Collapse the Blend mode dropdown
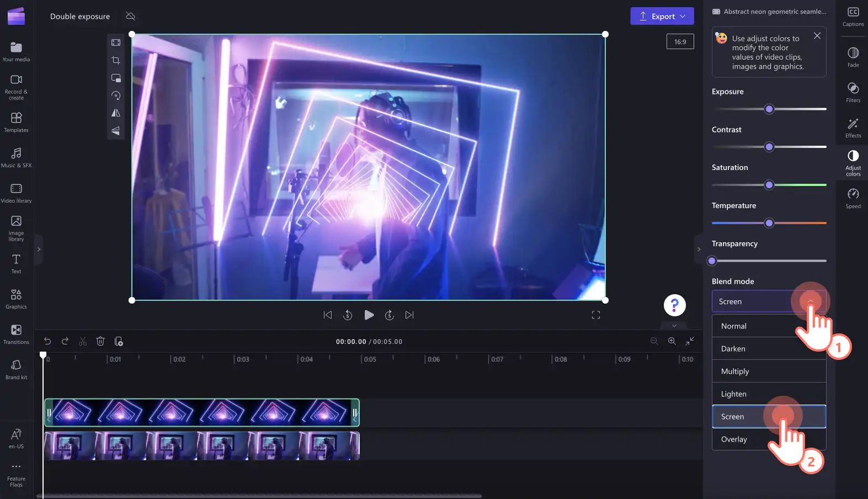This screenshot has width=868, height=499. click(x=810, y=301)
